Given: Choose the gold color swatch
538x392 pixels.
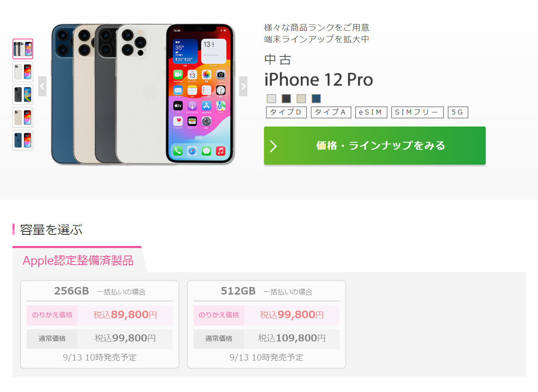Looking at the screenshot, I should (x=301, y=98).
